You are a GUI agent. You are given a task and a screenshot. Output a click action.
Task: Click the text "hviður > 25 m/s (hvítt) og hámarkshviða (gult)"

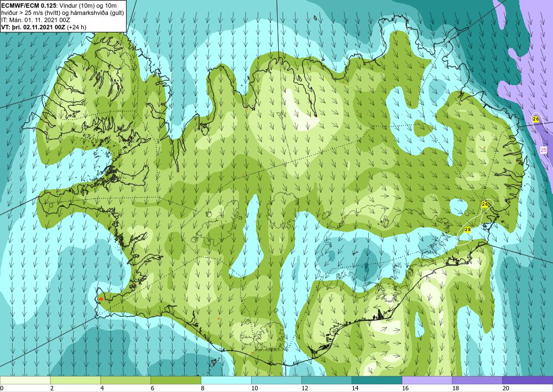[61, 12]
